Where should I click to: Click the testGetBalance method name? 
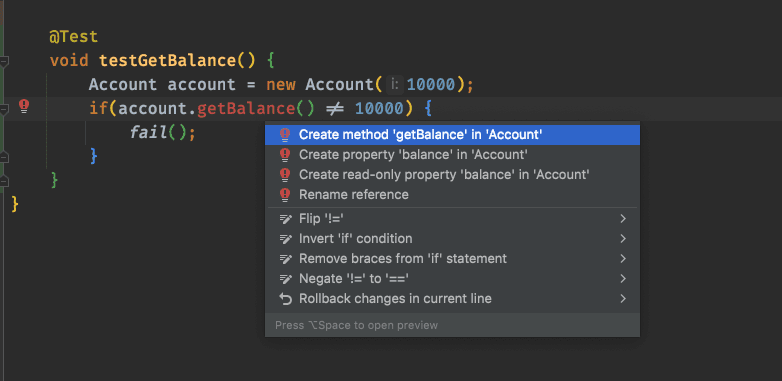(x=167, y=61)
